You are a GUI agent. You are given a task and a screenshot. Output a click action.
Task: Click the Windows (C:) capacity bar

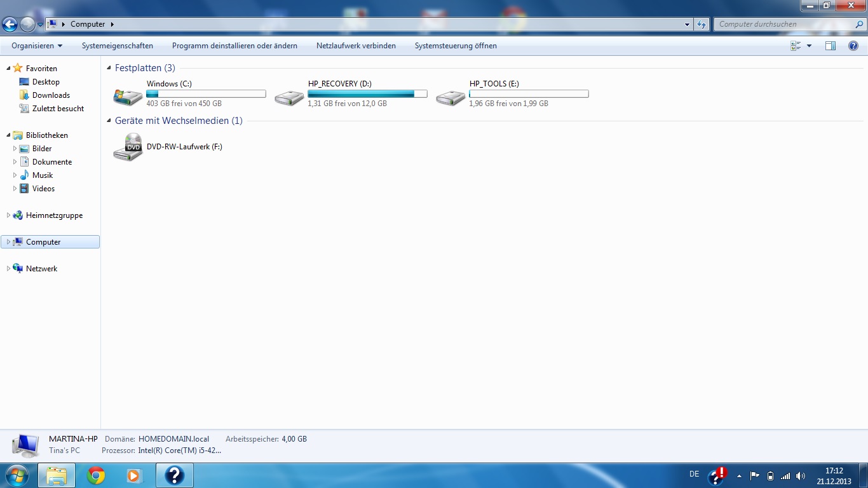(x=206, y=94)
